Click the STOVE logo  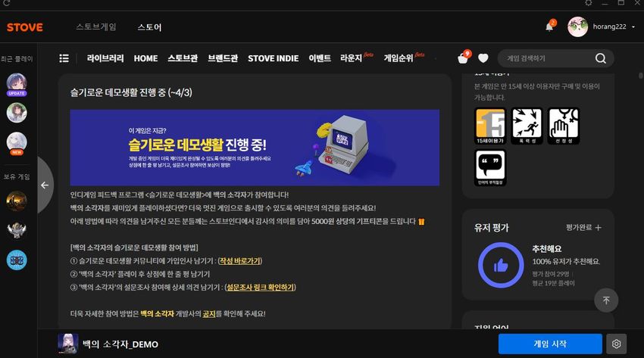tap(25, 27)
